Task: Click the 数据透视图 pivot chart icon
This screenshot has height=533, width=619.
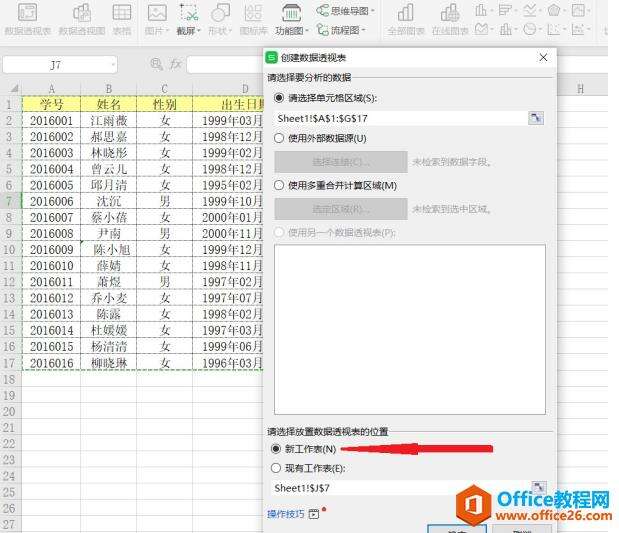Action: [x=81, y=13]
